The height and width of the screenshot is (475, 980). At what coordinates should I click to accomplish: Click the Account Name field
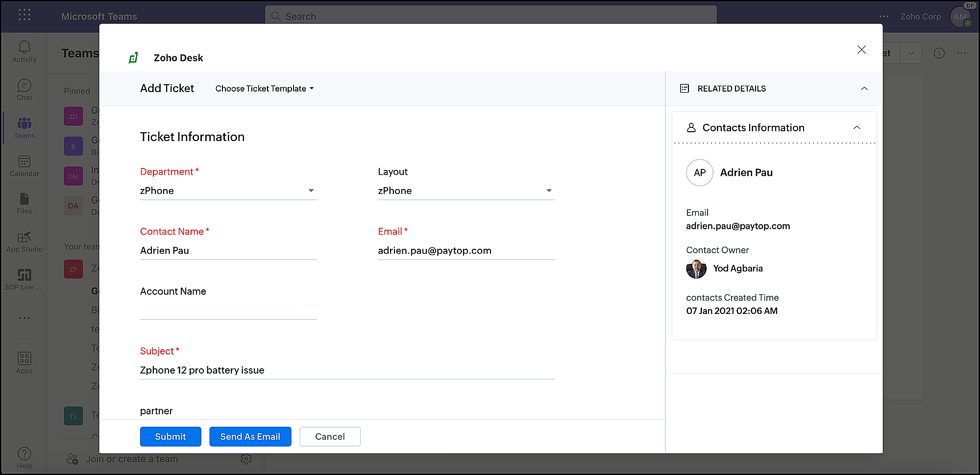228,310
